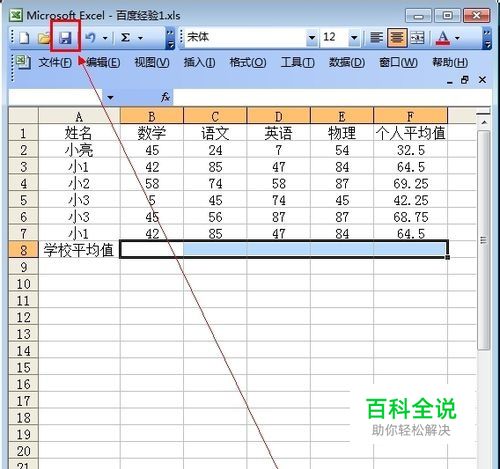Select row 8 header
The height and width of the screenshot is (469, 500).
pos(23,250)
